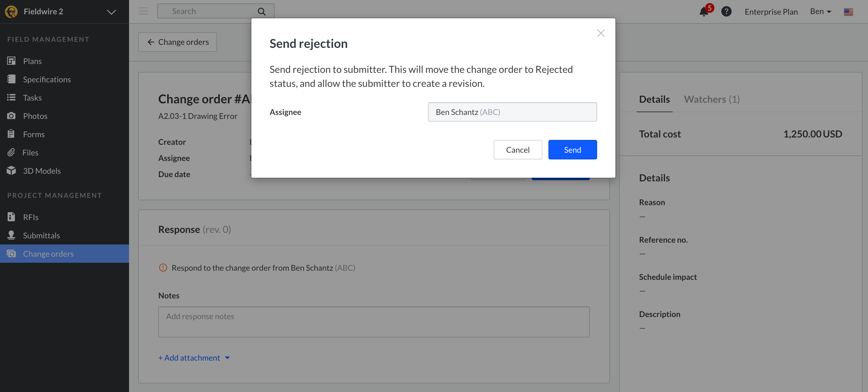Open Photos camera icon in sidebar
Screen dimensions: 868x392
click(x=11, y=116)
